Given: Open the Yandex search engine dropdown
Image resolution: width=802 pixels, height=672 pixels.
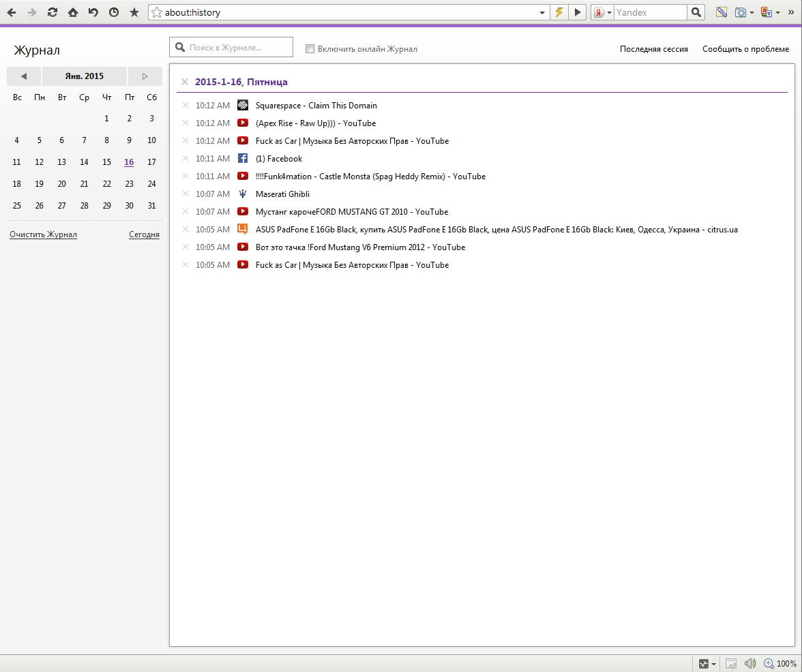Looking at the screenshot, I should [x=609, y=12].
